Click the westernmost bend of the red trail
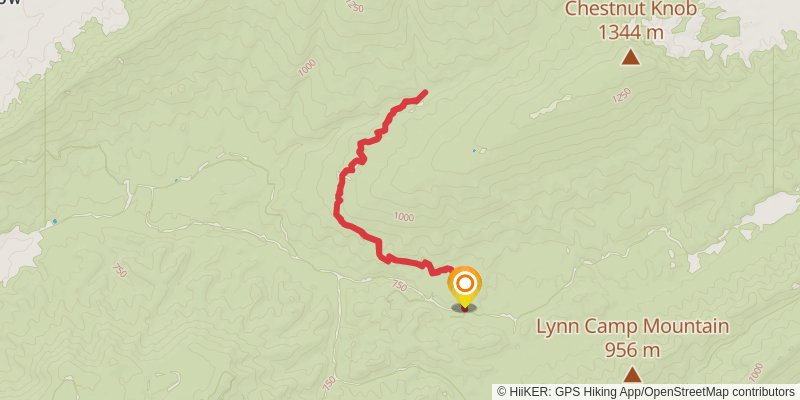The width and height of the screenshot is (800, 400). (337, 213)
